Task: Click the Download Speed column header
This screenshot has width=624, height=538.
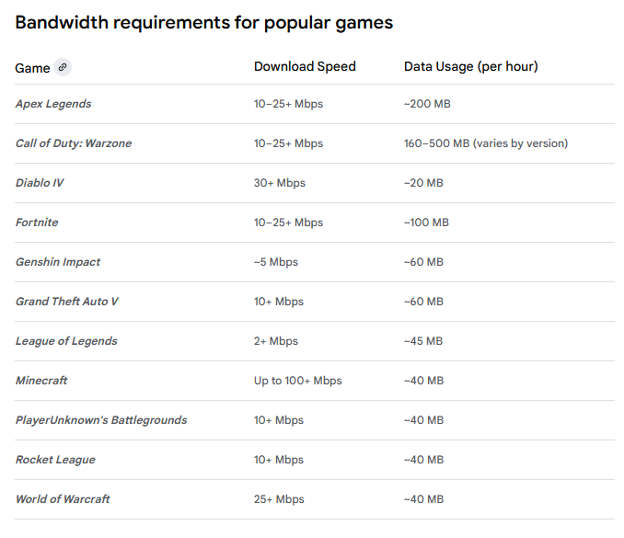Action: click(304, 67)
